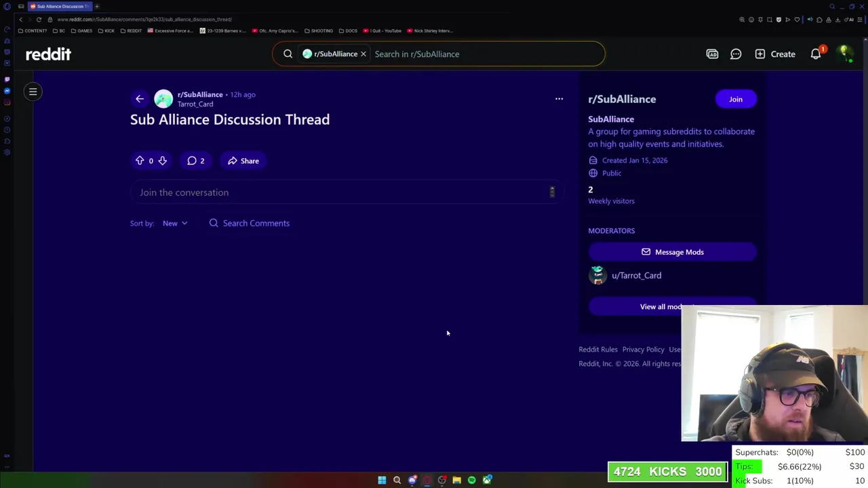868x488 pixels.
Task: Open the Tarrot_Card author link
Action: point(195,104)
